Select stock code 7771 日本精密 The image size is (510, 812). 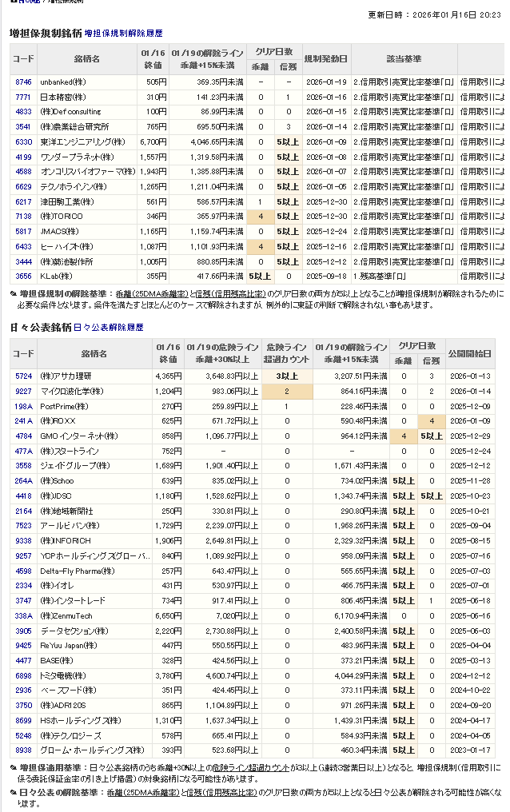coord(23,97)
